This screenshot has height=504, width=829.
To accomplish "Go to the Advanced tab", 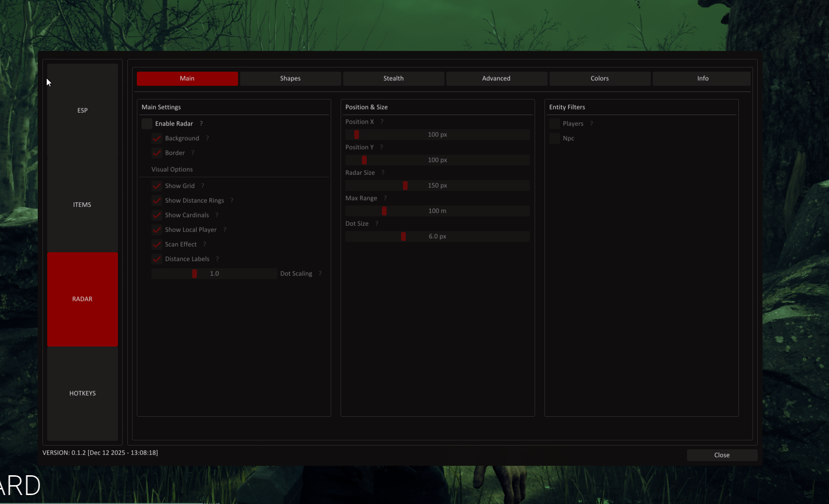I will coord(496,78).
